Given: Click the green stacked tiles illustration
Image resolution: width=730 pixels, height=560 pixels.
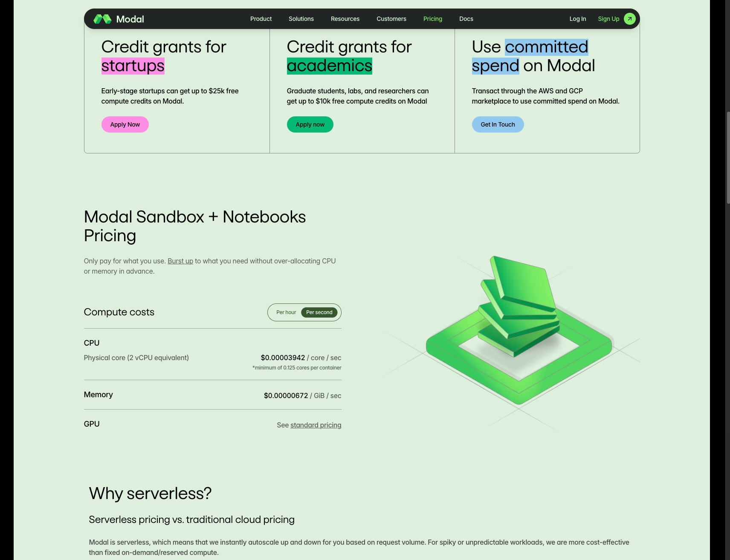Looking at the screenshot, I should pyautogui.click(x=519, y=330).
